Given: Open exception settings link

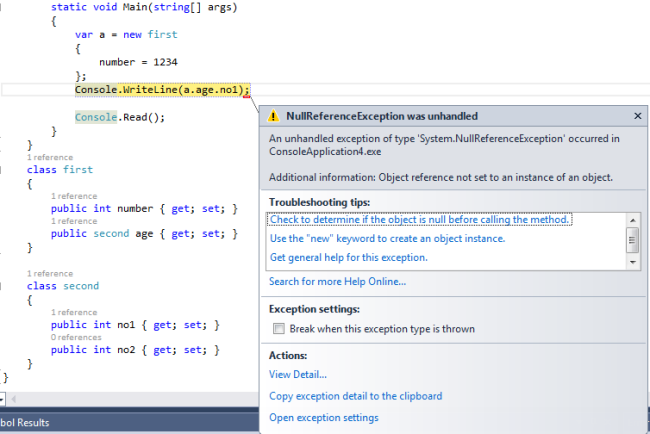Looking at the screenshot, I should (324, 417).
